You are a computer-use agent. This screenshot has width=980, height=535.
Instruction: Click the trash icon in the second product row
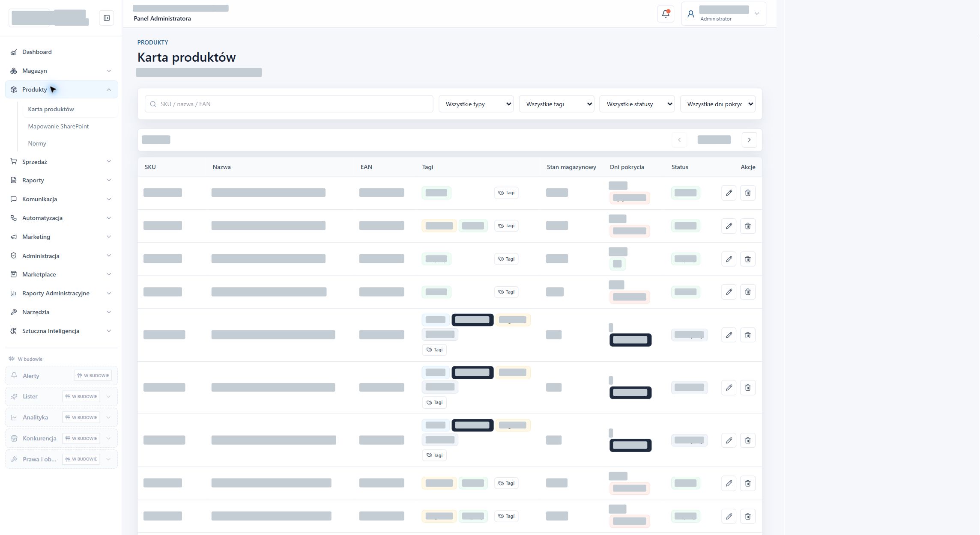pyautogui.click(x=747, y=226)
